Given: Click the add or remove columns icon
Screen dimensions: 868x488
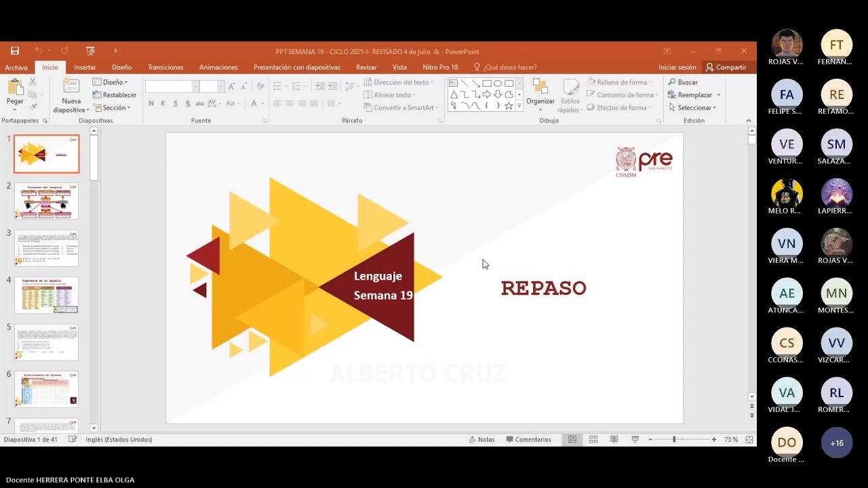Looking at the screenshot, I should click(x=332, y=104).
